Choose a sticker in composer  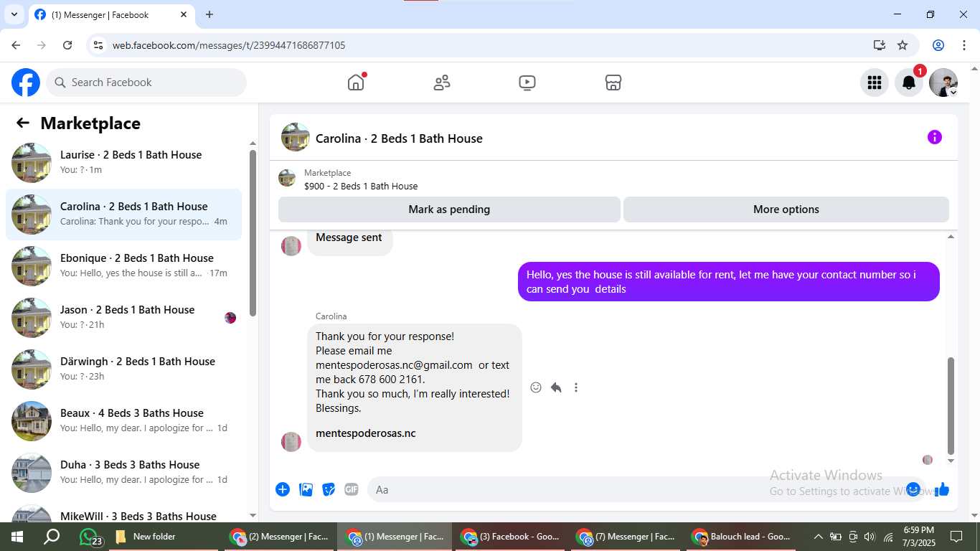click(329, 489)
